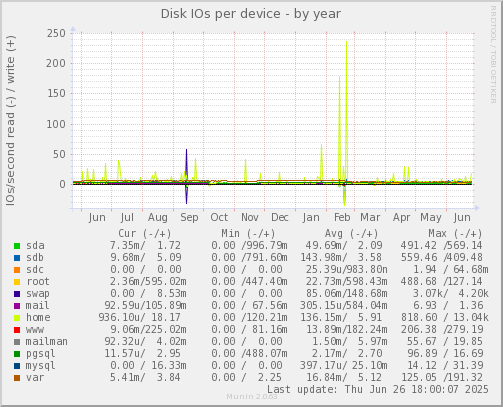Click the sda Cur value '7.35m/ 1.72'
503x407 pixels.
(x=145, y=246)
